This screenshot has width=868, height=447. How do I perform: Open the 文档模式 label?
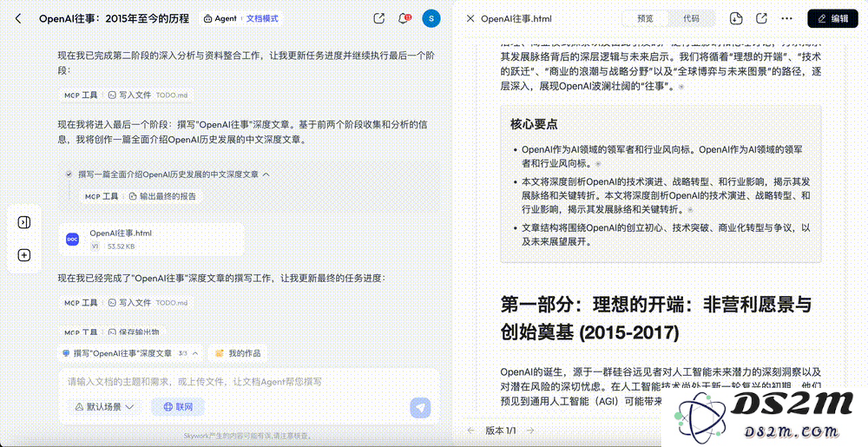coord(262,18)
